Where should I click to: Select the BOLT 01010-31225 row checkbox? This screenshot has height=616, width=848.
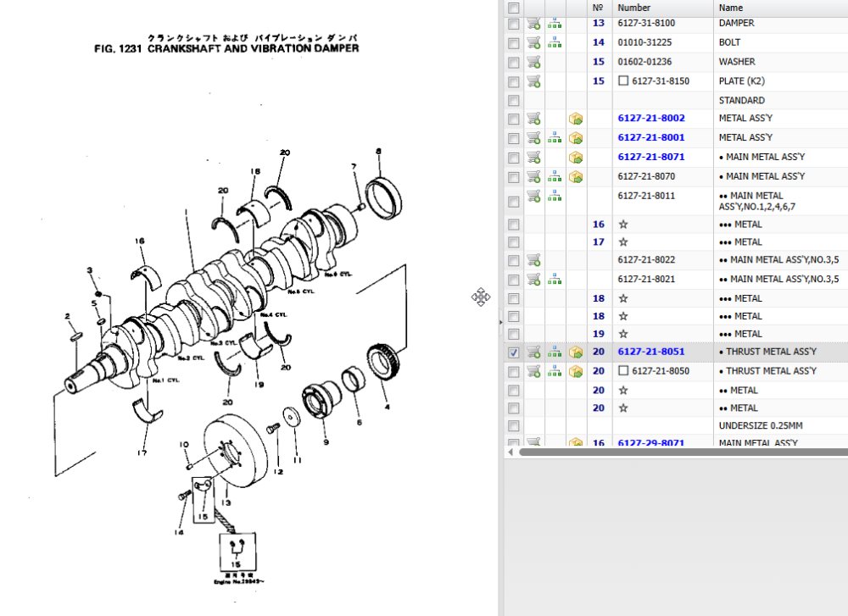point(514,43)
